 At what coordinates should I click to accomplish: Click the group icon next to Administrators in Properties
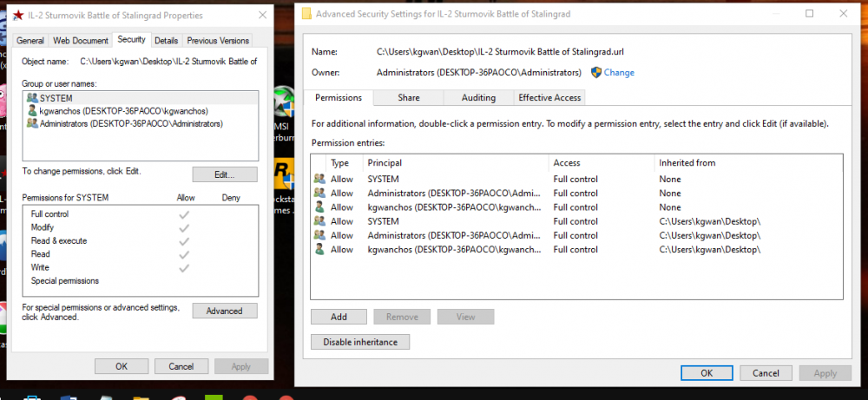[32, 124]
